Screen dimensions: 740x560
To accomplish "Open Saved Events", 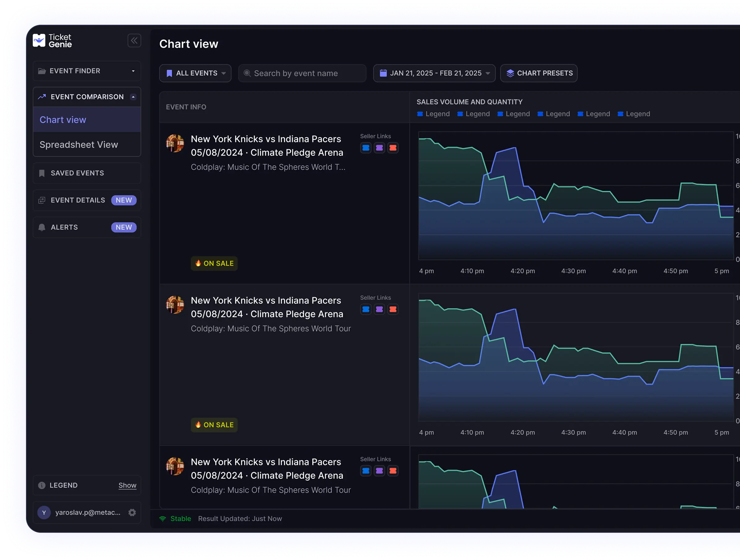I will tap(87, 173).
